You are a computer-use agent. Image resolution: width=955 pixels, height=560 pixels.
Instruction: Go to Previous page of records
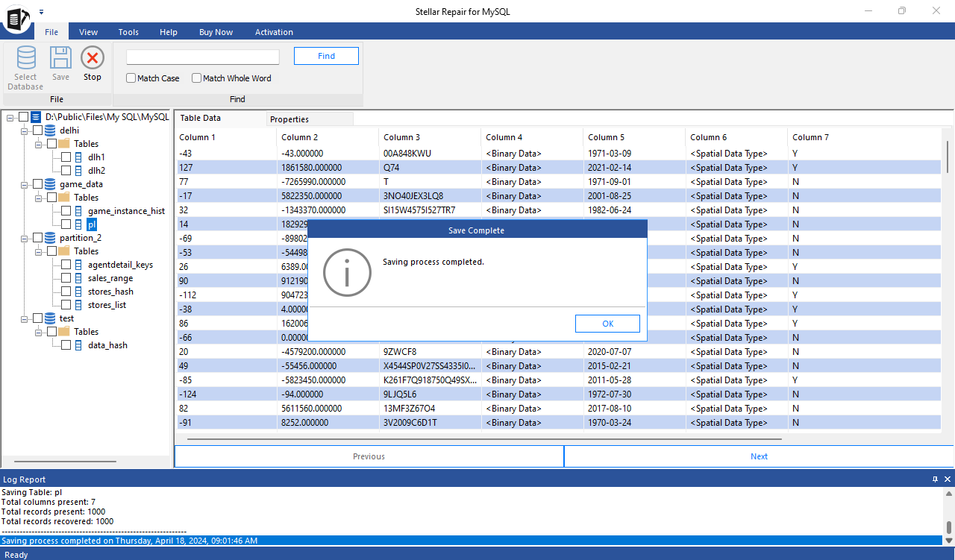[369, 456]
